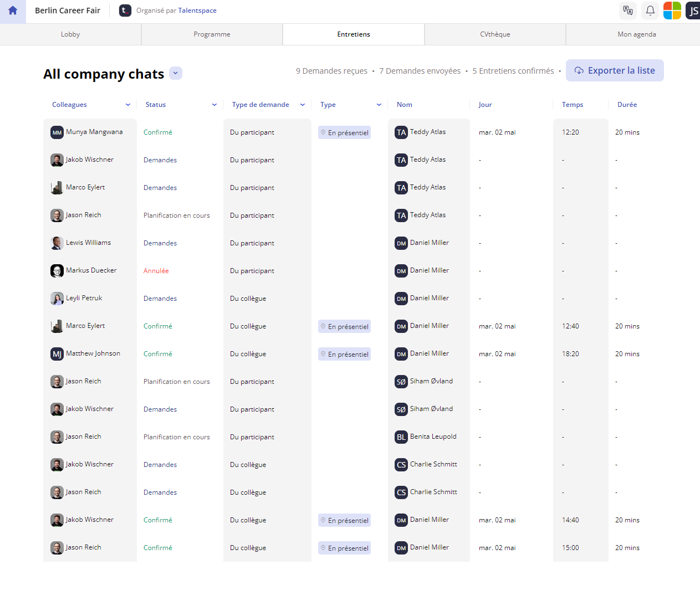The width and height of the screenshot is (700, 616).
Task: Click the home icon in top bar
Action: point(13,11)
